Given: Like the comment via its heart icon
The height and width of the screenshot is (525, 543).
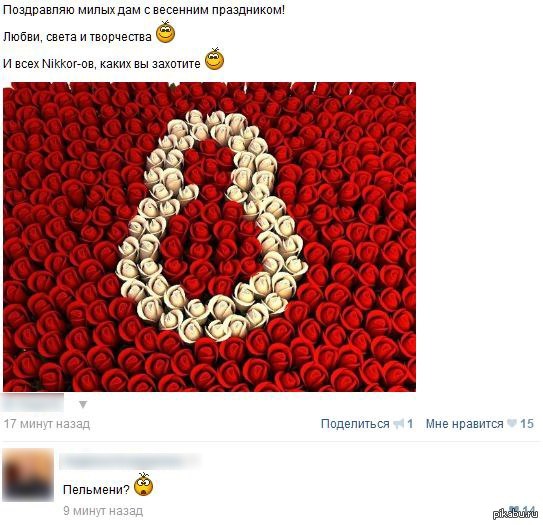Looking at the screenshot, I should (x=512, y=509).
